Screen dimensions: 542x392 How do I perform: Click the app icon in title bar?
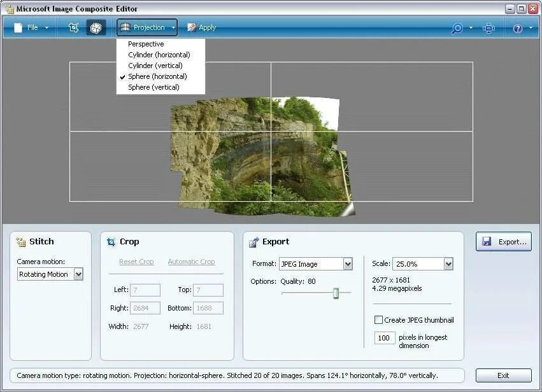pos(10,10)
